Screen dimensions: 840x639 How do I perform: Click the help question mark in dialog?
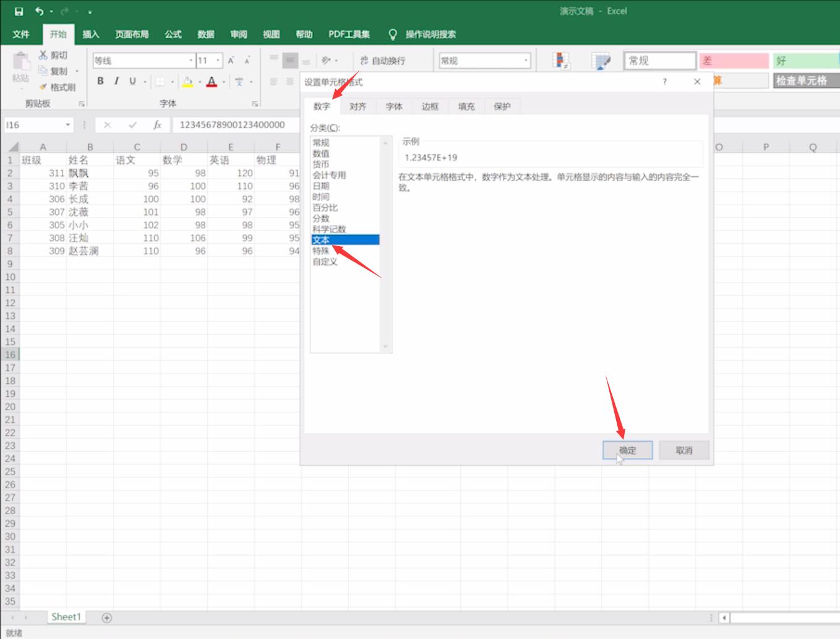[x=665, y=82]
